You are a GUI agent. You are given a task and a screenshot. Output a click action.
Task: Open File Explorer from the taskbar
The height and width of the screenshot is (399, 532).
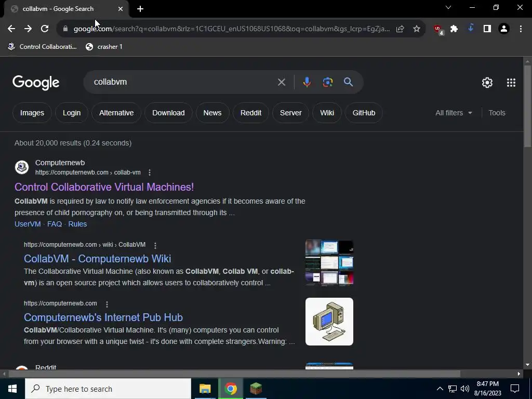click(x=205, y=389)
